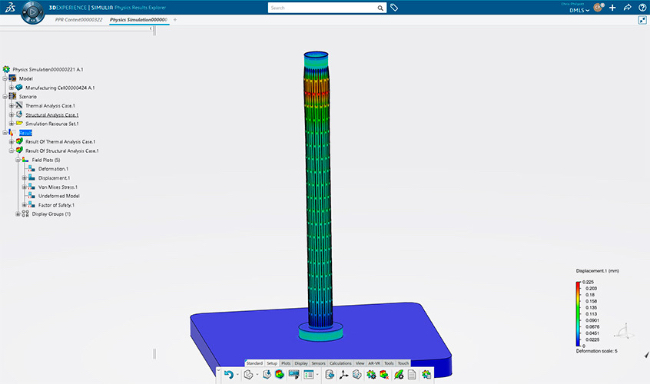Click the Undo arrow in the toolbar

point(228,374)
